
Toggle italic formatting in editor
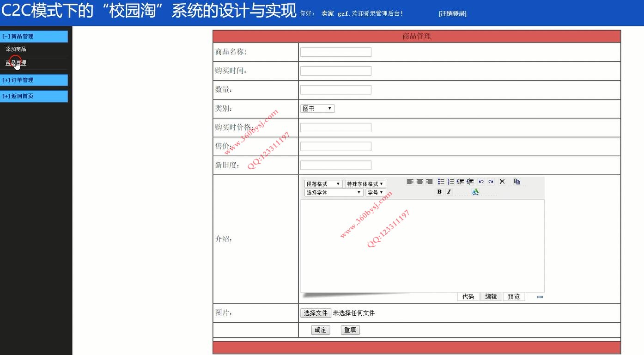(x=449, y=192)
